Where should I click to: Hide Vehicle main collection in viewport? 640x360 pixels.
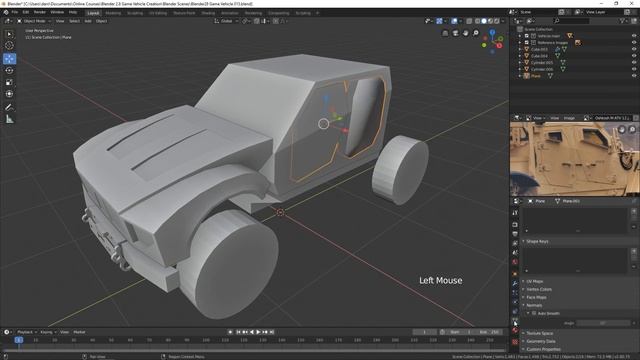pyautogui.click(x=634, y=36)
